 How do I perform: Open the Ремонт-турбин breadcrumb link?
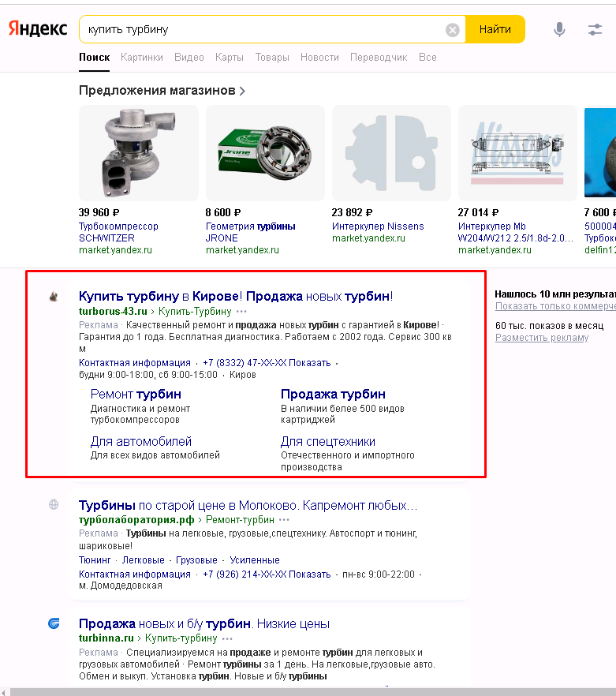pos(240,520)
